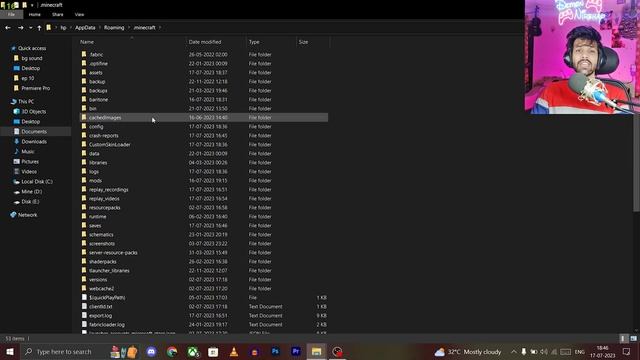
Task: Select AppData in the address path
Action: coord(85,28)
